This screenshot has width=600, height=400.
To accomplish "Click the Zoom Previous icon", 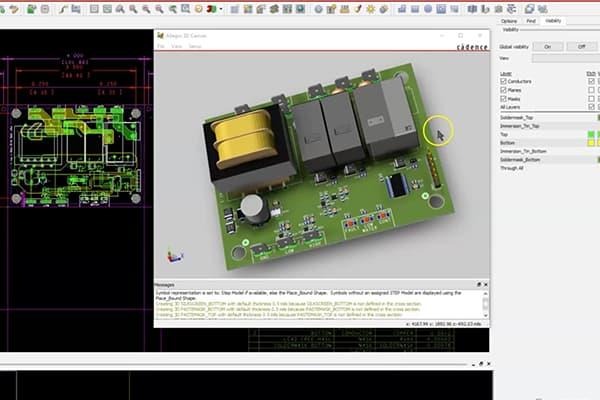I will [x=173, y=9].
